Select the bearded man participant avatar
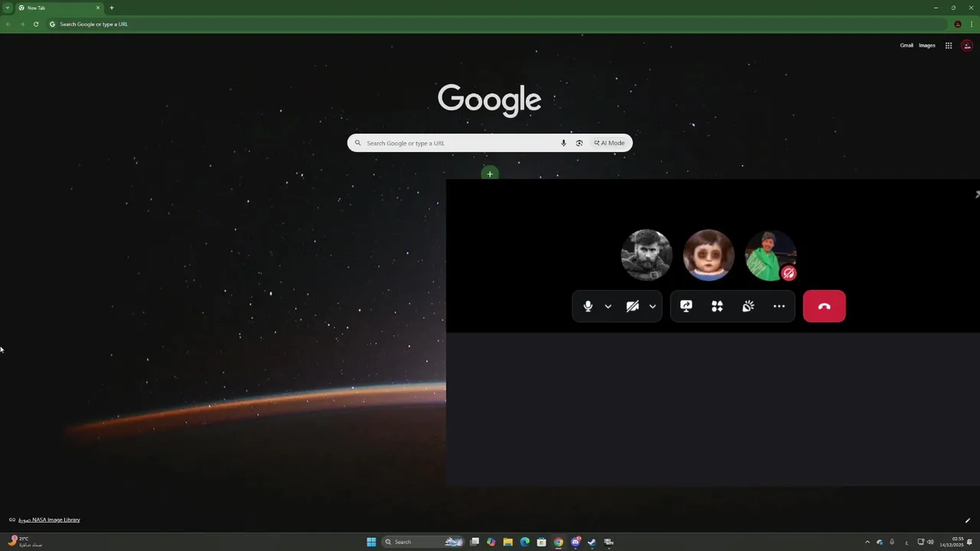This screenshot has height=551, width=980. point(646,256)
